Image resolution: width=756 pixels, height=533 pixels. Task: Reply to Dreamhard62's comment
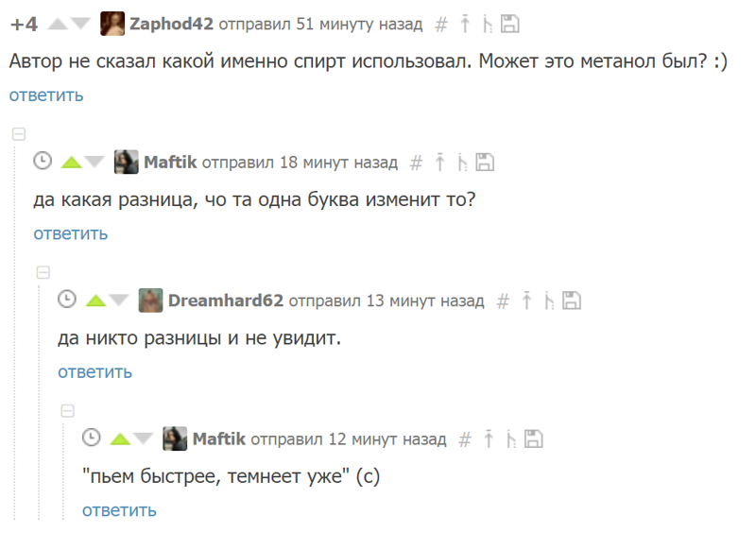click(x=94, y=371)
